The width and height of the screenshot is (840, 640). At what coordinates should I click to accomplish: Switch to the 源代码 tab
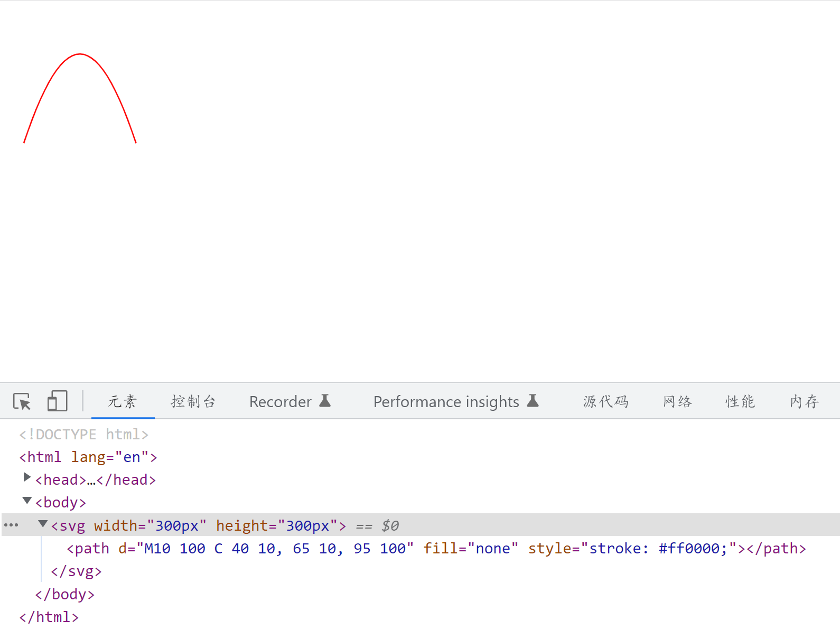[606, 401]
